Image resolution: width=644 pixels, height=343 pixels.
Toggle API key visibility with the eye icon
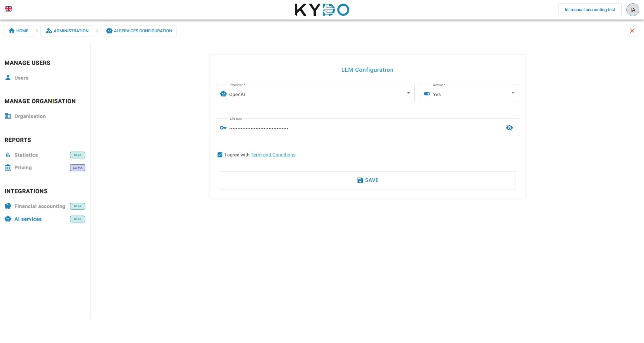(x=509, y=128)
